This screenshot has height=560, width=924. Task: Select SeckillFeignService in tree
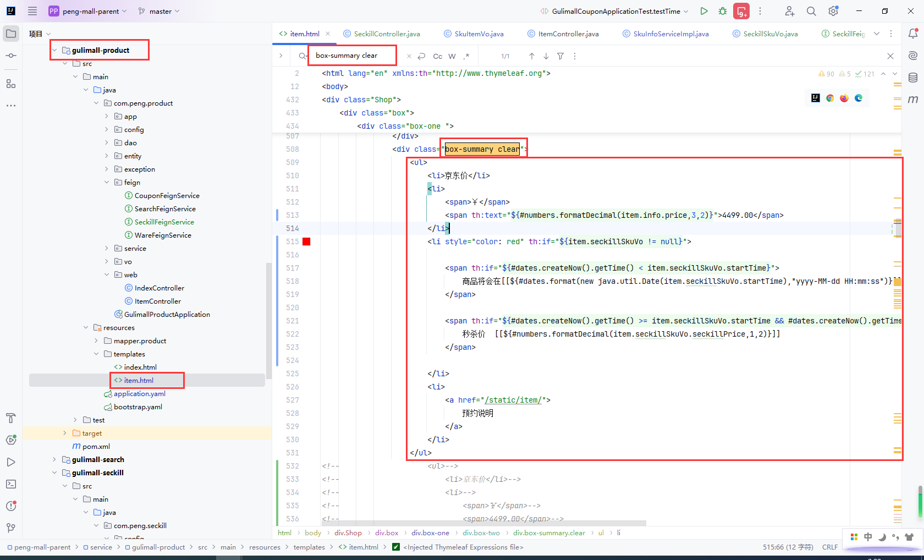[x=159, y=222]
